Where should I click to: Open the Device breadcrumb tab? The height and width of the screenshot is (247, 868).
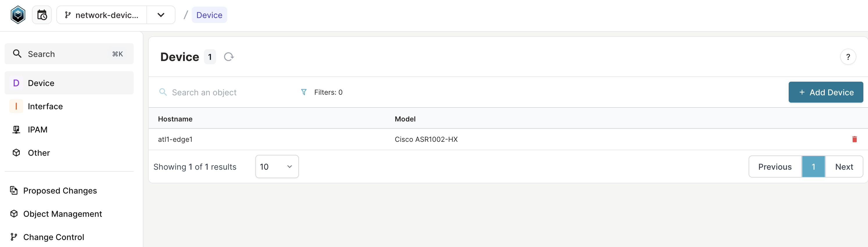coord(209,15)
